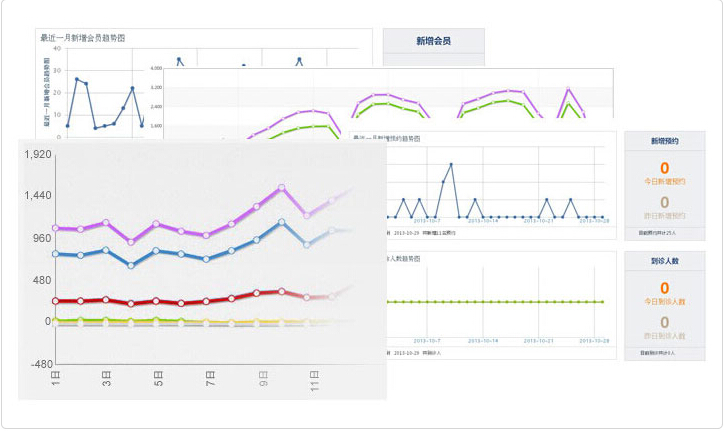The width and height of the screenshot is (727, 432).
Task: Select the grey 0 above 昨日到诊人数
Action: [664, 323]
